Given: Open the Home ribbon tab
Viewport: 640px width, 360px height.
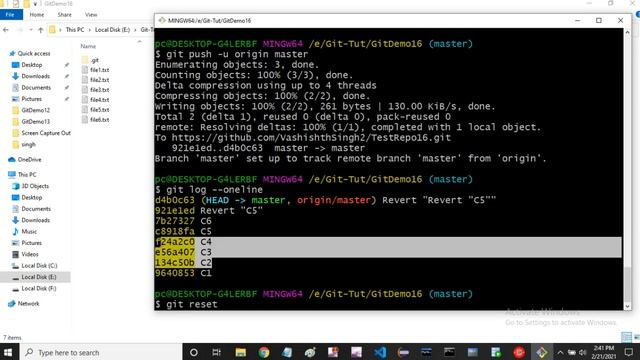Looking at the screenshot, I should pyautogui.click(x=37, y=15).
